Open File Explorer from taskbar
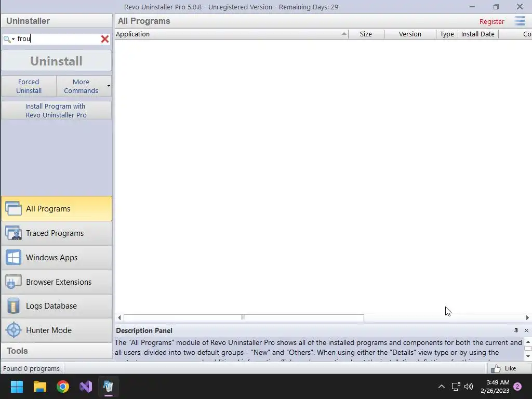 tap(39, 387)
